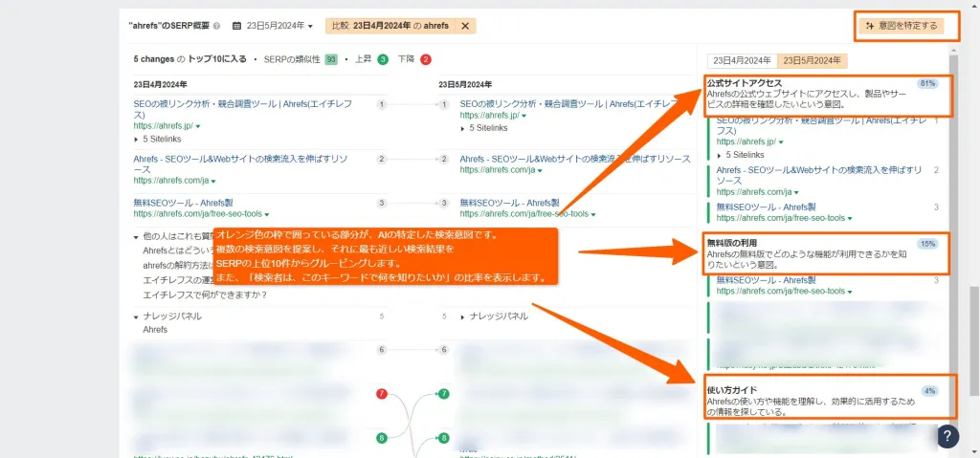980x458 pixels.
Task: Click the help icon beside SERP概要 title
Action: 216,26
